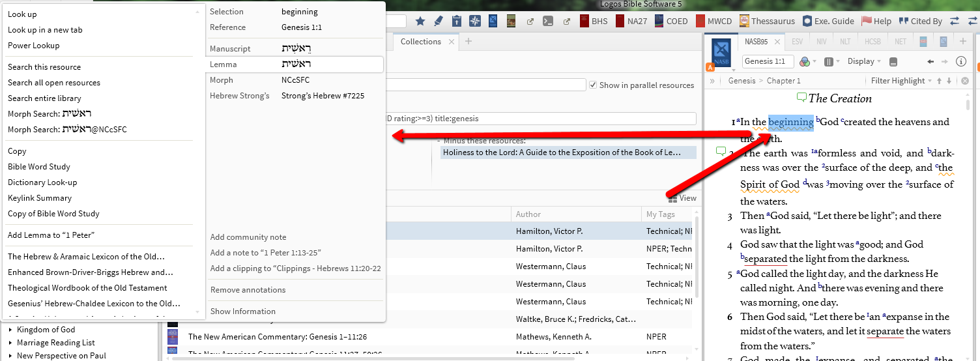The height and width of the screenshot is (361, 980).
Task: Open the BHS shortcut
Action: click(x=594, y=21)
